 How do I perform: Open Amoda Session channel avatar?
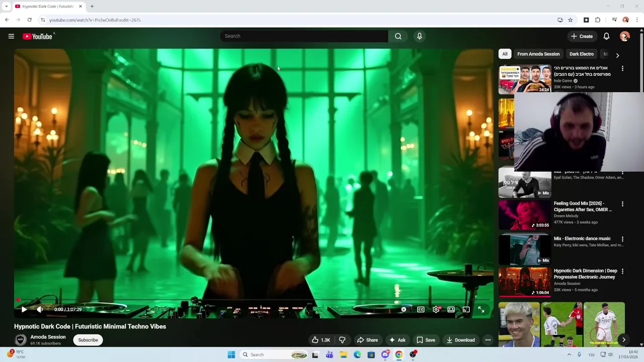pos(21,340)
